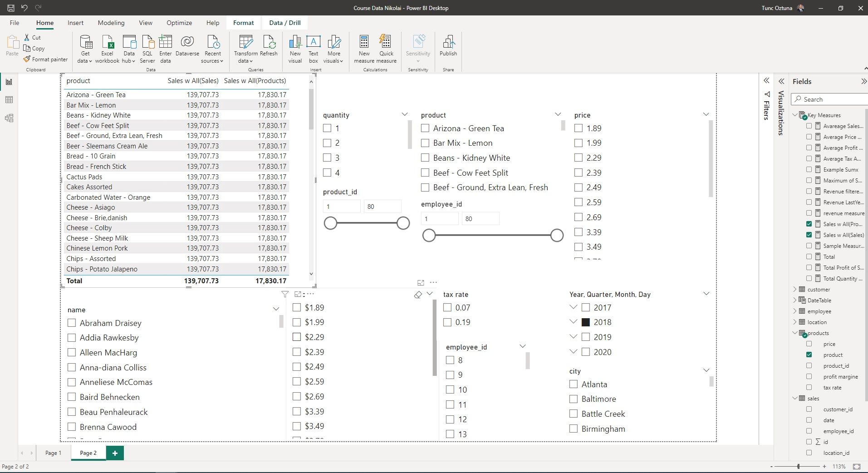Collapse the Key Measures group
868x473 pixels.
pyautogui.click(x=794, y=115)
